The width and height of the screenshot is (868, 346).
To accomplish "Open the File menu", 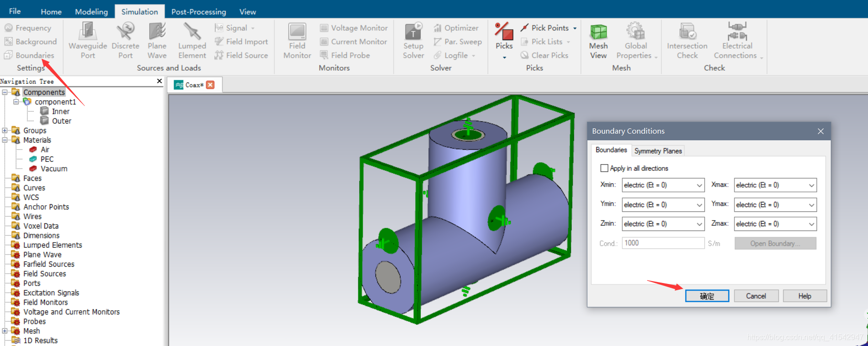I will coord(15,11).
